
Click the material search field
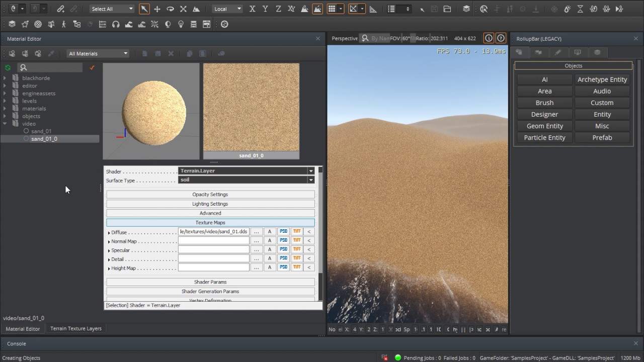(x=50, y=67)
